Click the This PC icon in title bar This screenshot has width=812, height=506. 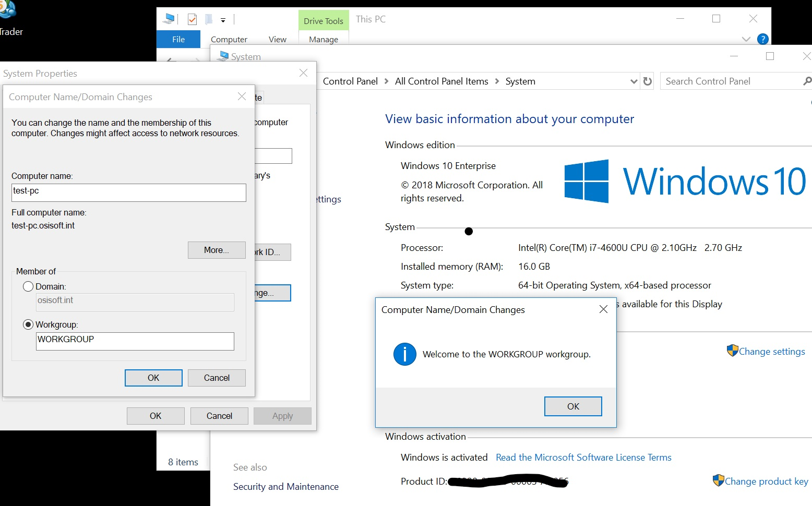tap(169, 19)
